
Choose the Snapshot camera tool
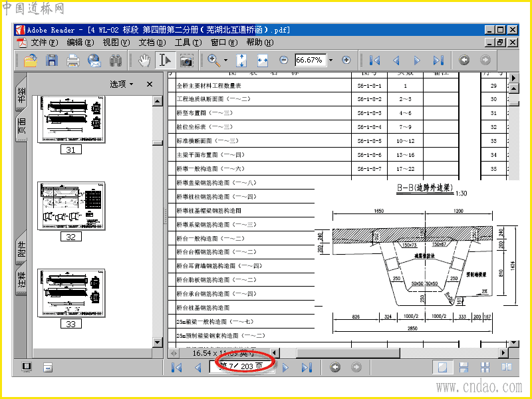click(186, 61)
